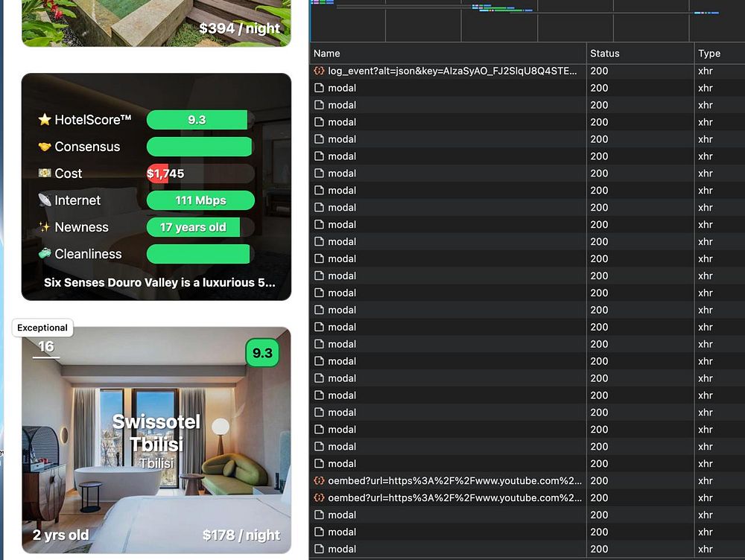Click the Consensus green bar
The height and width of the screenshot is (560, 745).
tap(199, 147)
